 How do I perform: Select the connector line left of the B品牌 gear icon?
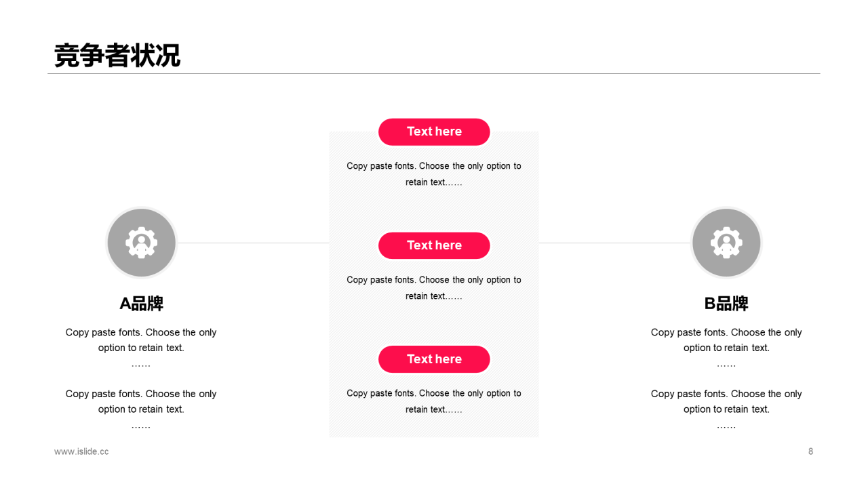tap(614, 243)
